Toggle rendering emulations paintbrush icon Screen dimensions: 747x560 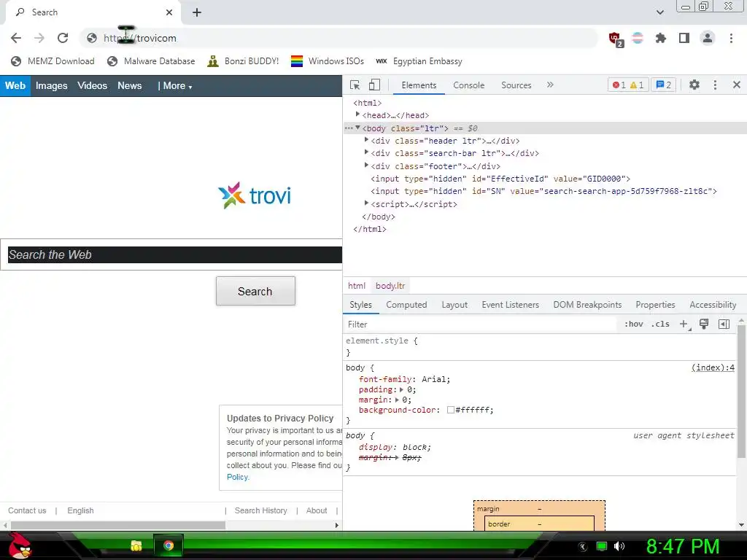point(704,324)
